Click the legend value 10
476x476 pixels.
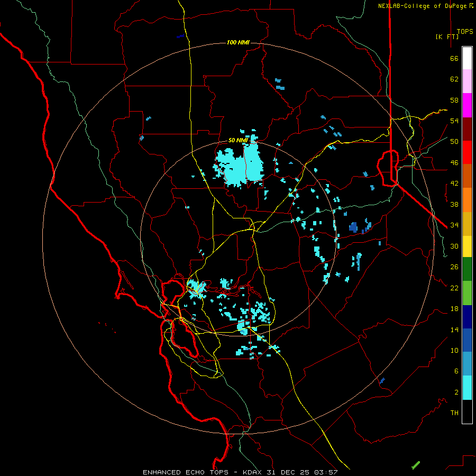pos(454,350)
